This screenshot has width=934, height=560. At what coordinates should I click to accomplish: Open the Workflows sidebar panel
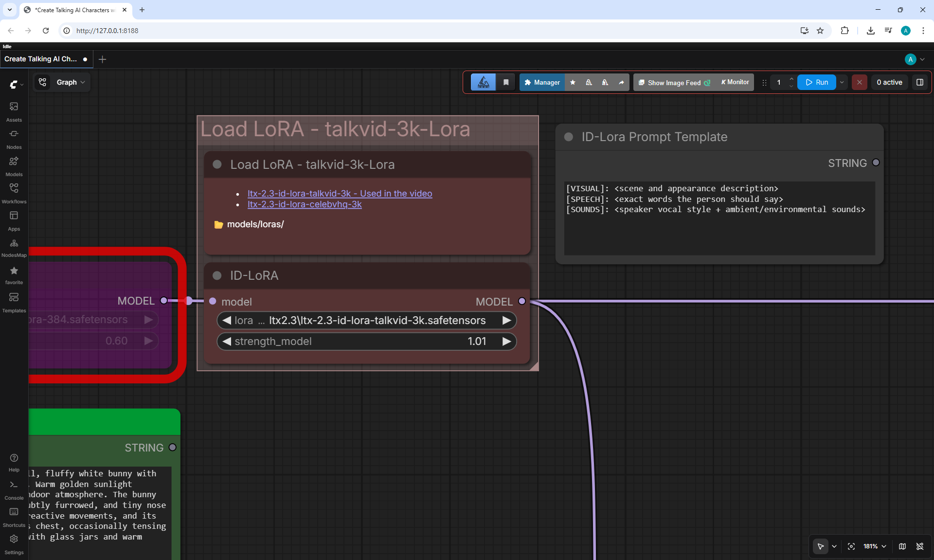pyautogui.click(x=14, y=194)
